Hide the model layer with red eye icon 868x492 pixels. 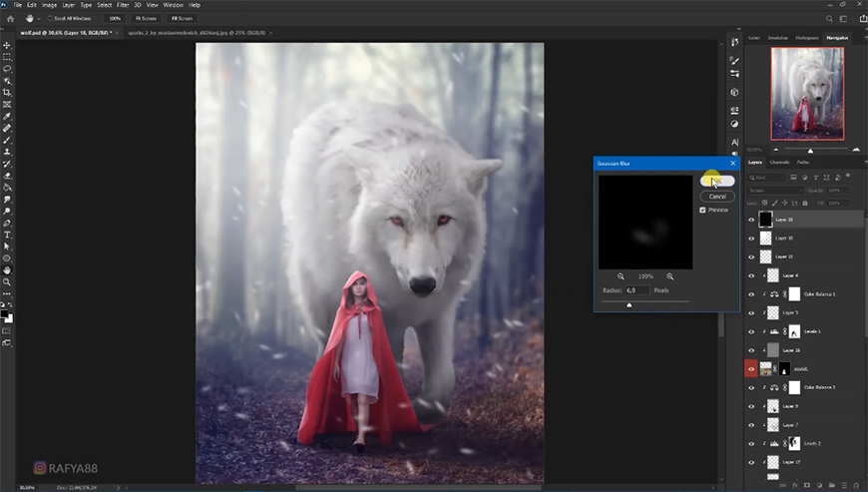point(751,369)
